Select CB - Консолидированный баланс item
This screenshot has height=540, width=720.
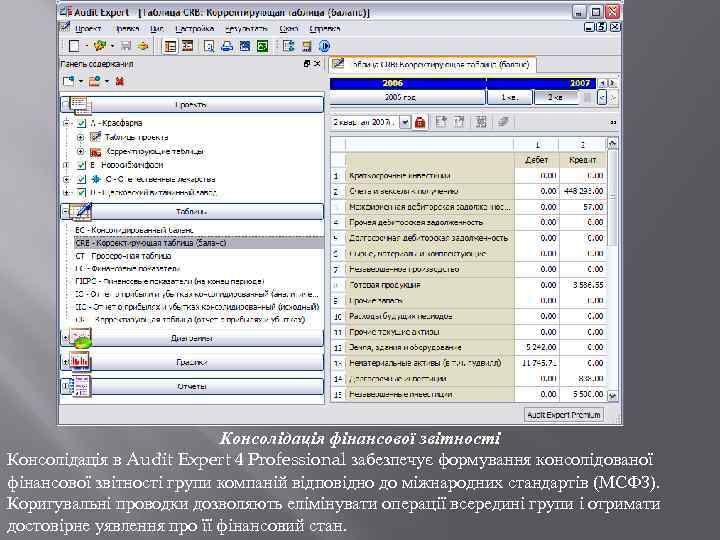134,230
